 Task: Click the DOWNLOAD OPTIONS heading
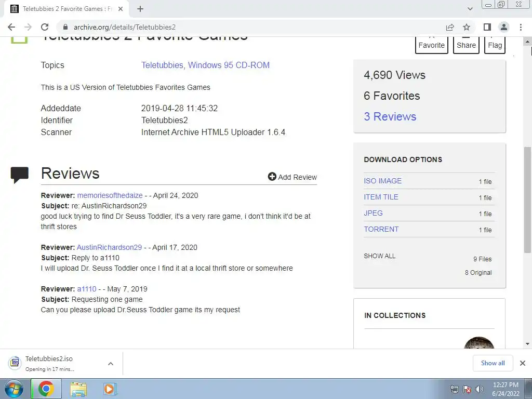(x=403, y=159)
